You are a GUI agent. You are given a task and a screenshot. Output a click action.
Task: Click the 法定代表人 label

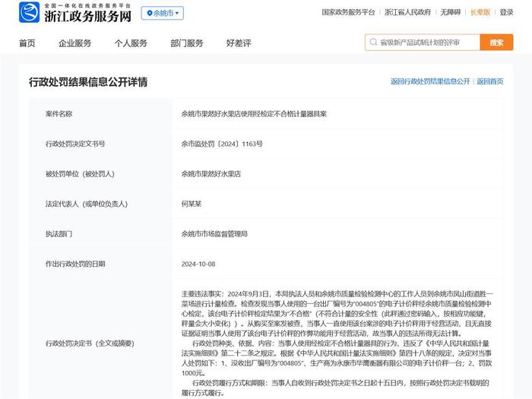click(x=87, y=204)
